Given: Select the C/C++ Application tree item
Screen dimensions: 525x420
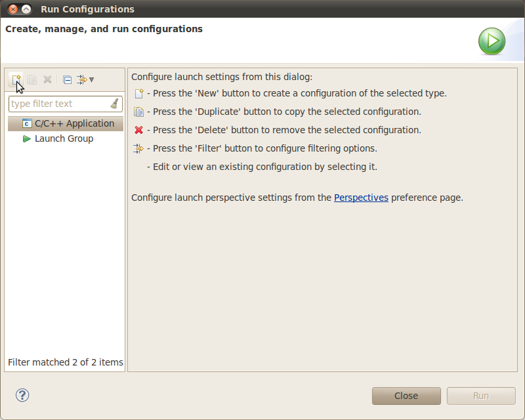Looking at the screenshot, I should click(74, 123).
